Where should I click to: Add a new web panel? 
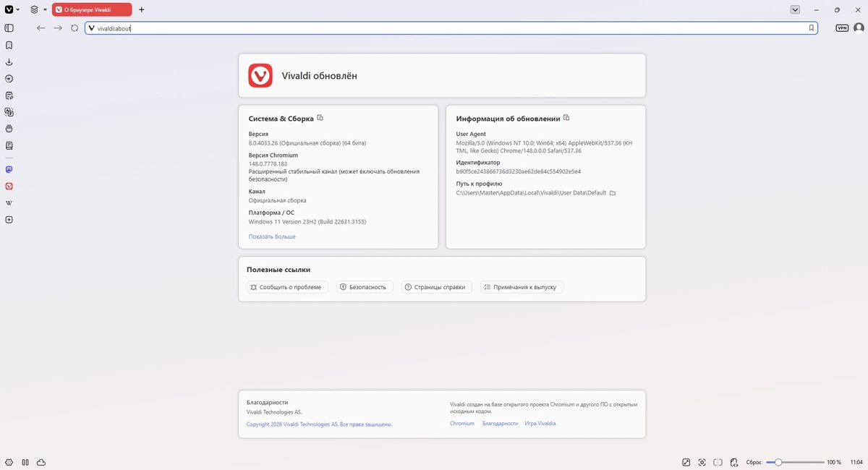point(9,220)
